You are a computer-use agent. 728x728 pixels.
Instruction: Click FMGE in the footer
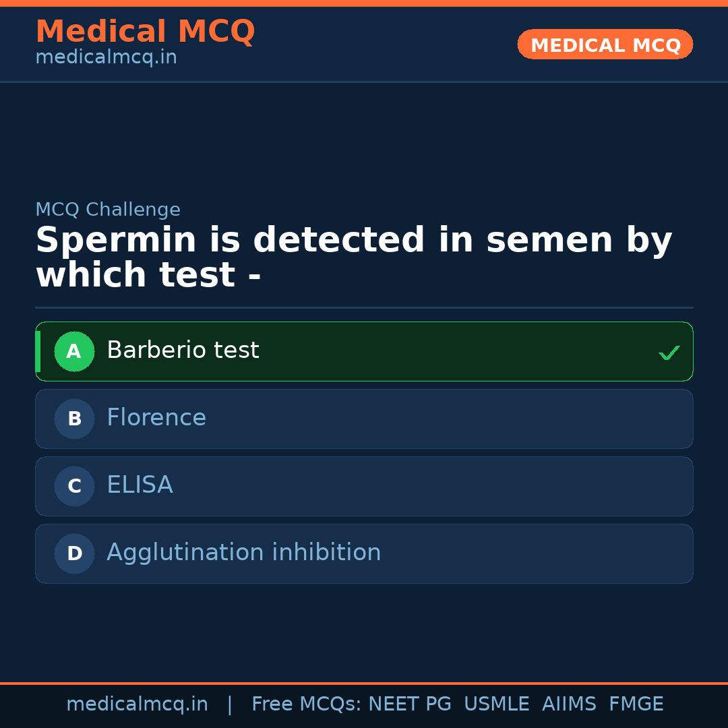pos(636,704)
